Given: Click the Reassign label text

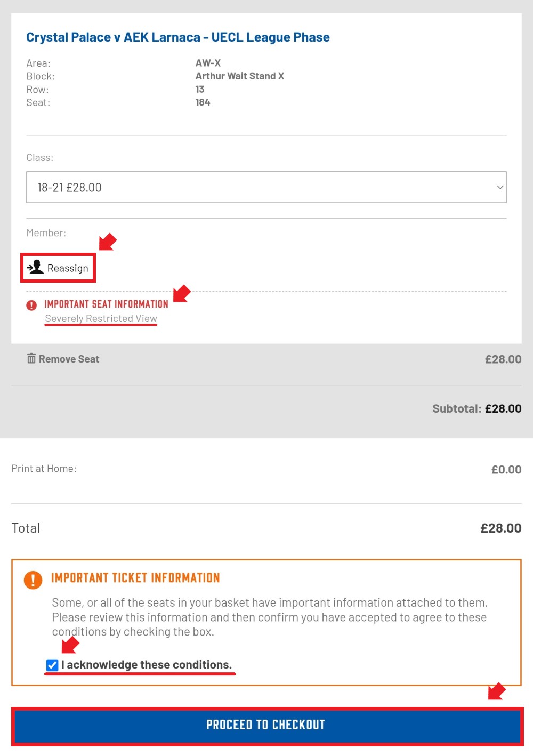Looking at the screenshot, I should pos(68,268).
